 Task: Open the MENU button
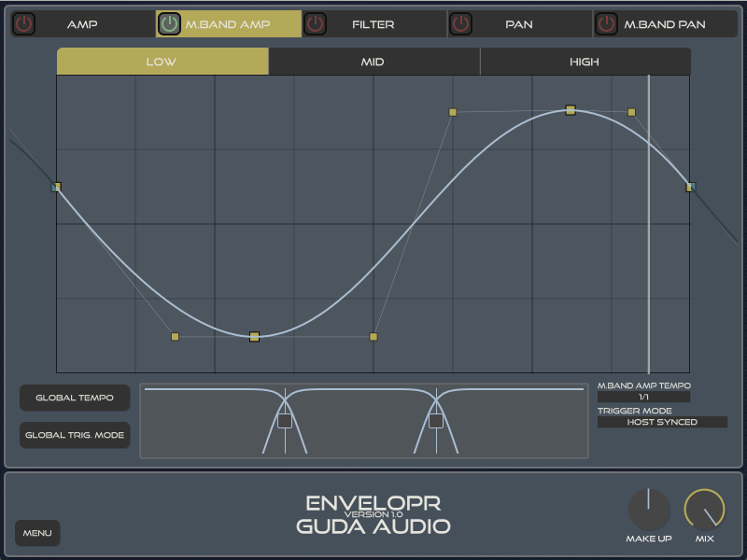pos(37,533)
